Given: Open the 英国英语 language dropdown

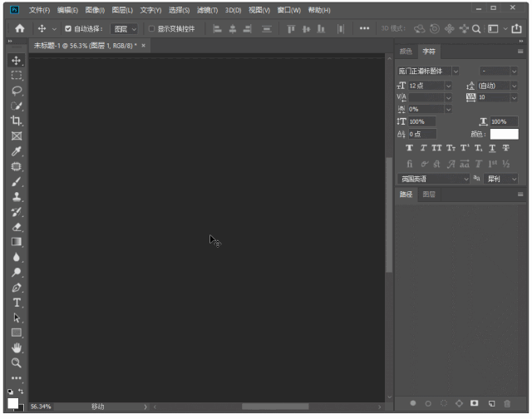Looking at the screenshot, I should (x=433, y=179).
